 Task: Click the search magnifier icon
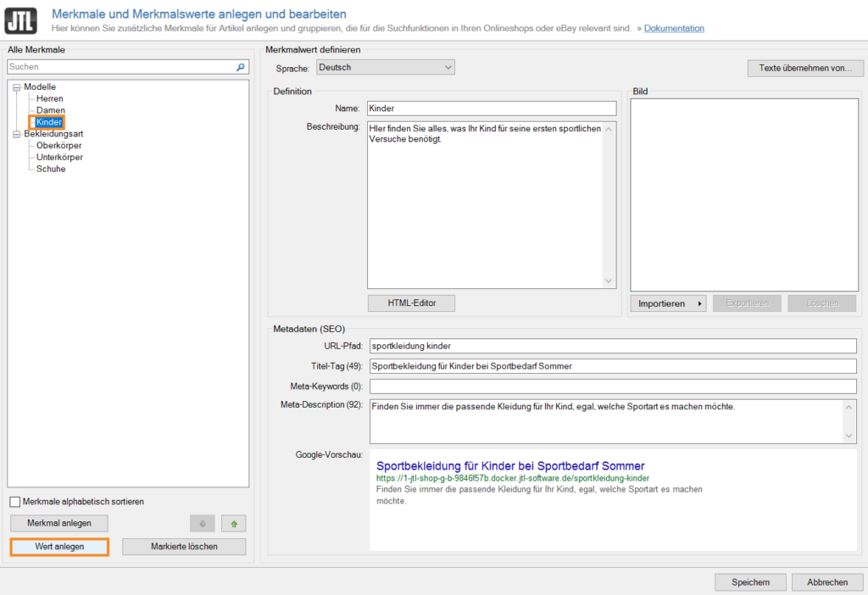click(x=241, y=67)
